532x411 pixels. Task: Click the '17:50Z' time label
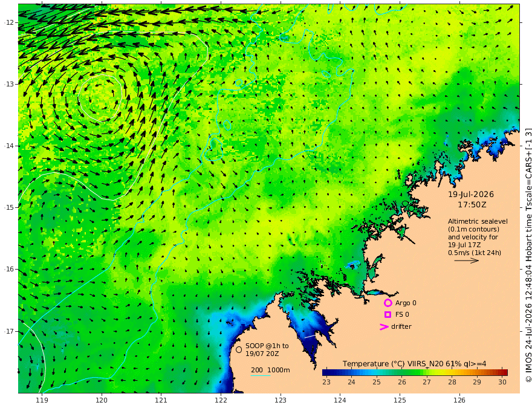472,205
